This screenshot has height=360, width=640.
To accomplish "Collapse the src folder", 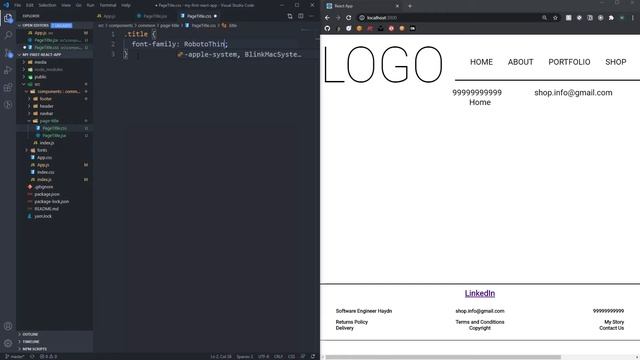I will (x=37, y=84).
